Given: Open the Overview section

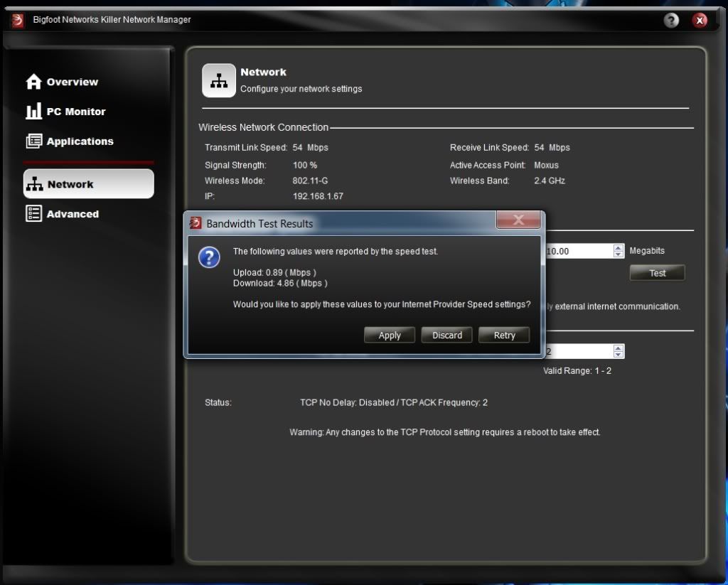Looking at the screenshot, I should pos(63,82).
